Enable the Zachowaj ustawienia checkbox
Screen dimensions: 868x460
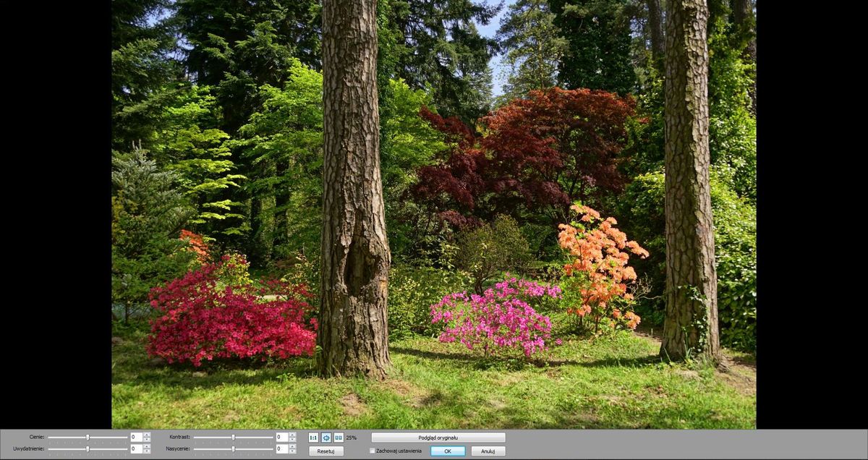(373, 451)
